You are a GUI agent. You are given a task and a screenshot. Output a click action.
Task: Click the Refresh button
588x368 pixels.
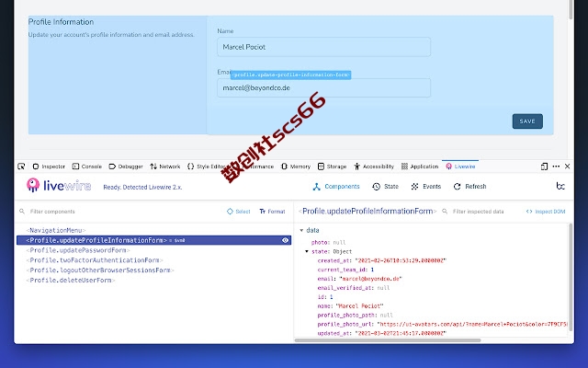[x=469, y=187]
